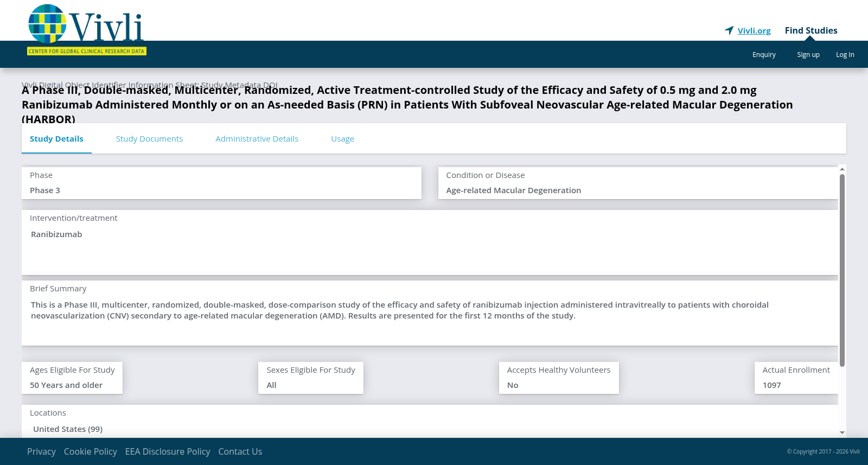Screen dimensions: 868x465
Task: Click the Vivli globe logo
Action: click(x=47, y=24)
